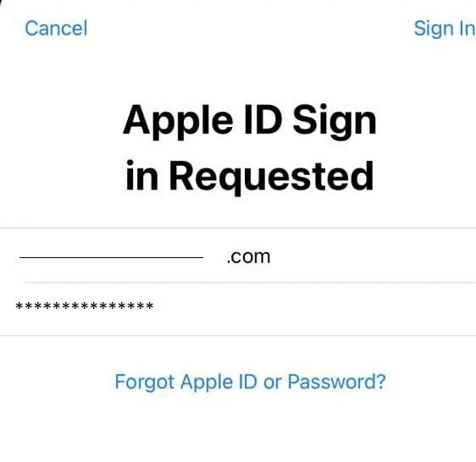
Task: Click the Apple ID Sign in Requested heading
Action: coord(250,148)
